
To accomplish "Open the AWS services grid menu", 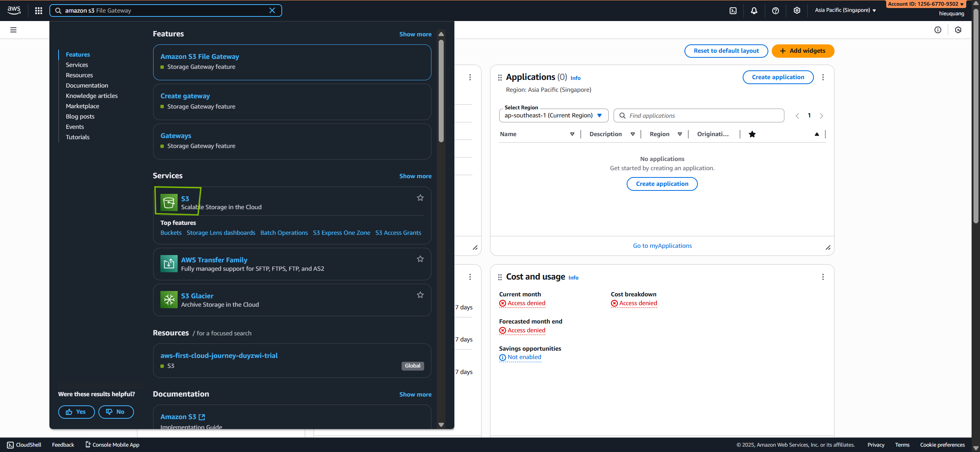I will (38, 11).
